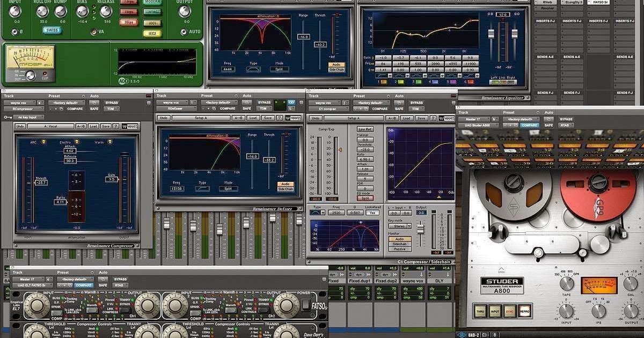Click the copy settings icon in RCompressor header
The width and height of the screenshot is (644, 338).
click(x=61, y=109)
